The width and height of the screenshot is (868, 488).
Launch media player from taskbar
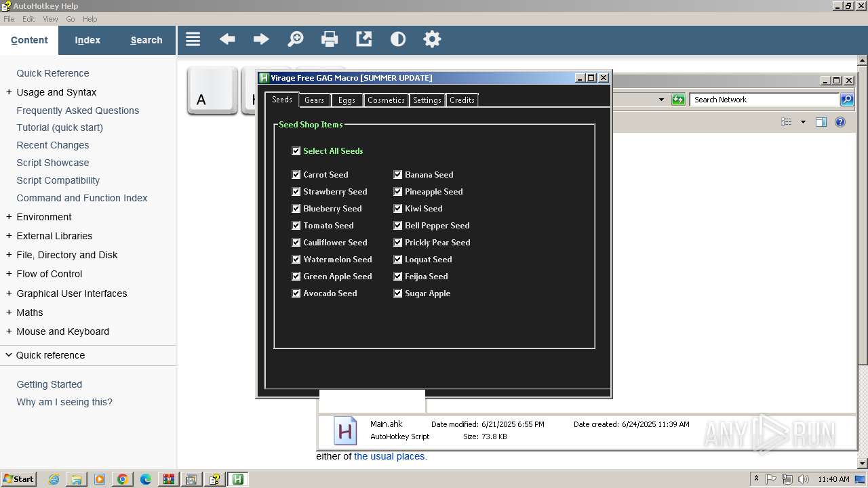coord(100,479)
